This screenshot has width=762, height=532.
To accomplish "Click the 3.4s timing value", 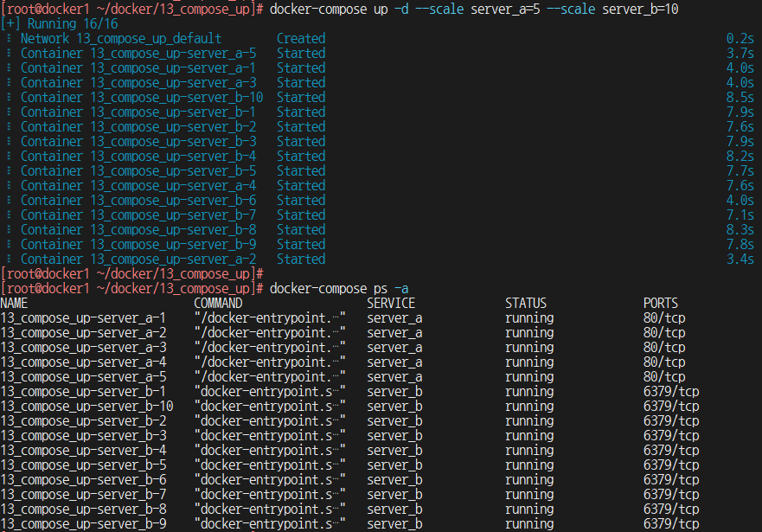I will point(740,259).
